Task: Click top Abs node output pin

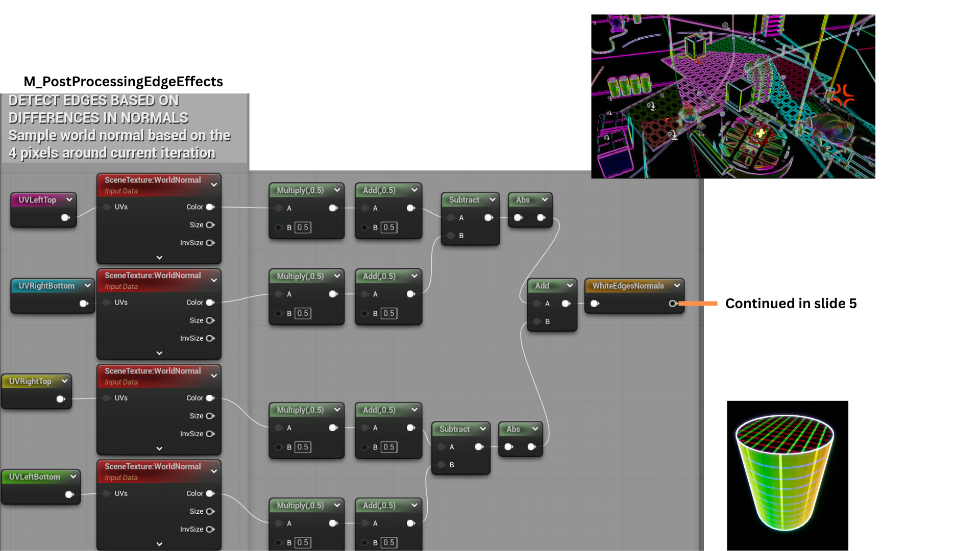Action: [541, 218]
